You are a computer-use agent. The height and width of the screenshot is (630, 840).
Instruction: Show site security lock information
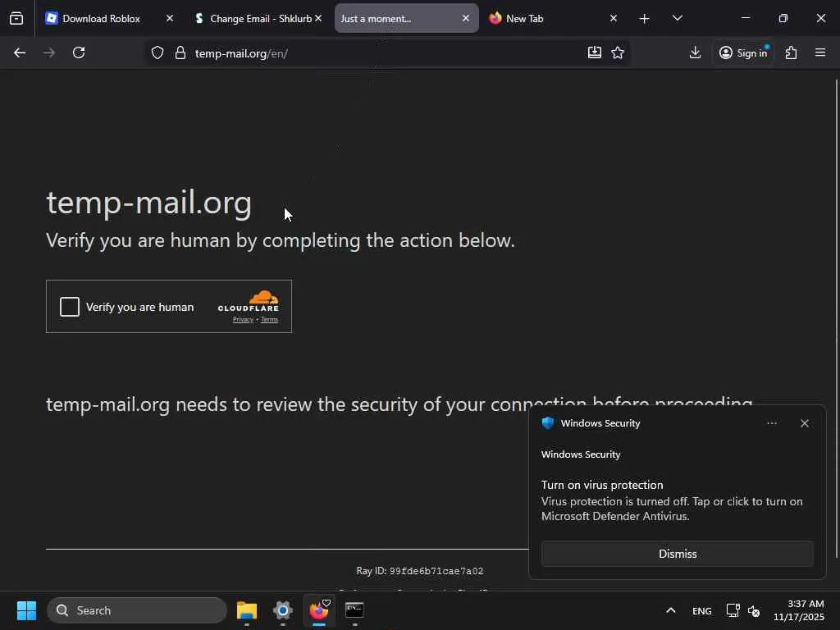click(180, 53)
